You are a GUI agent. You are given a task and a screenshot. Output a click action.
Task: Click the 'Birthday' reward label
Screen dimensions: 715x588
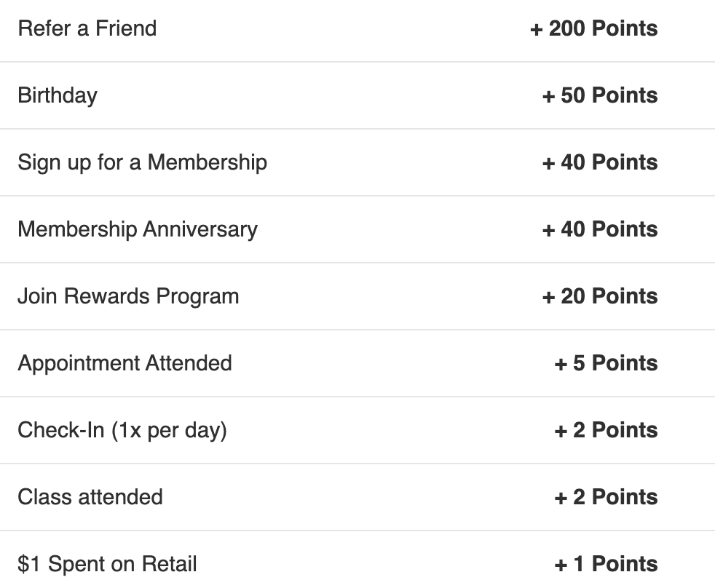(x=57, y=95)
